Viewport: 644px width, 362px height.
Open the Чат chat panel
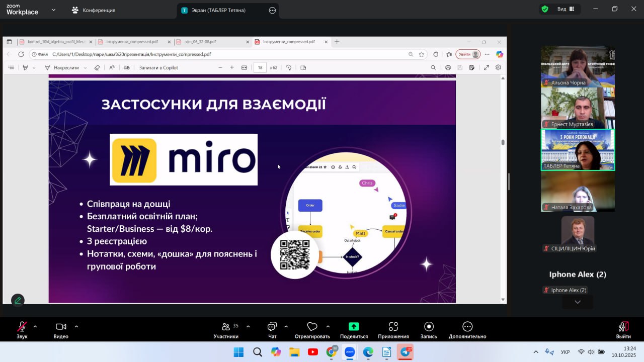pyautogui.click(x=272, y=327)
